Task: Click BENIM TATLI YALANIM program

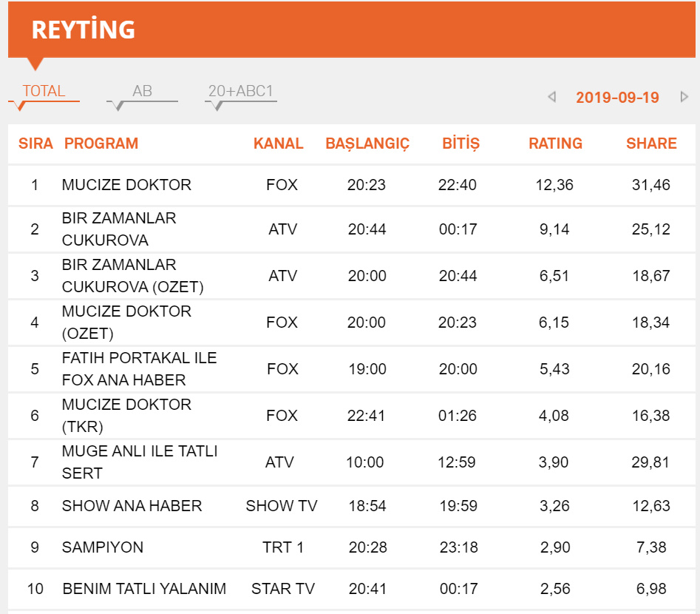Action: point(144,589)
